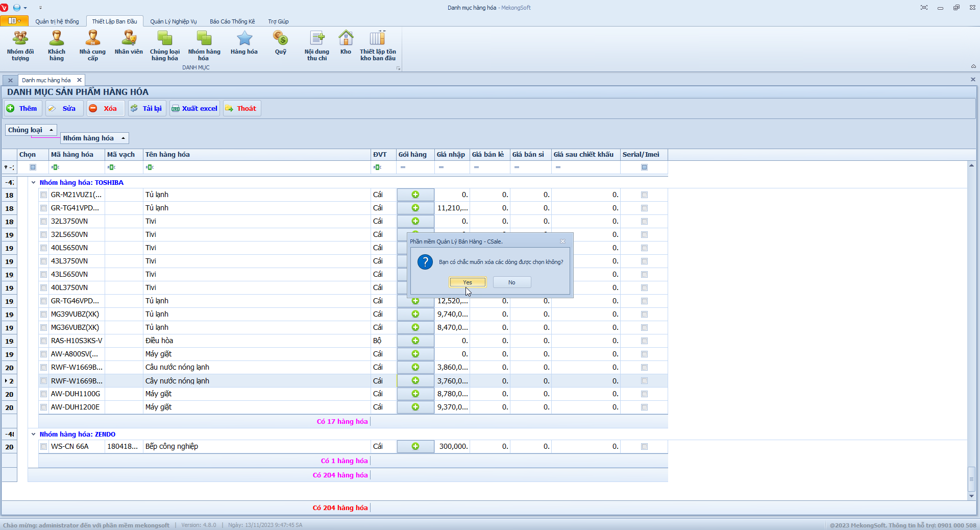The width and height of the screenshot is (980, 530).
Task: Collapse the ZENDO product group
Action: tap(34, 435)
